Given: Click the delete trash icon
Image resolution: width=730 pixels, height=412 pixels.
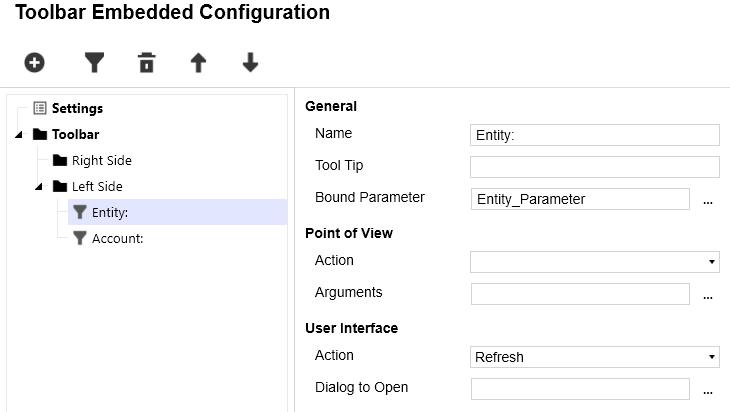Looking at the screenshot, I should pos(147,63).
